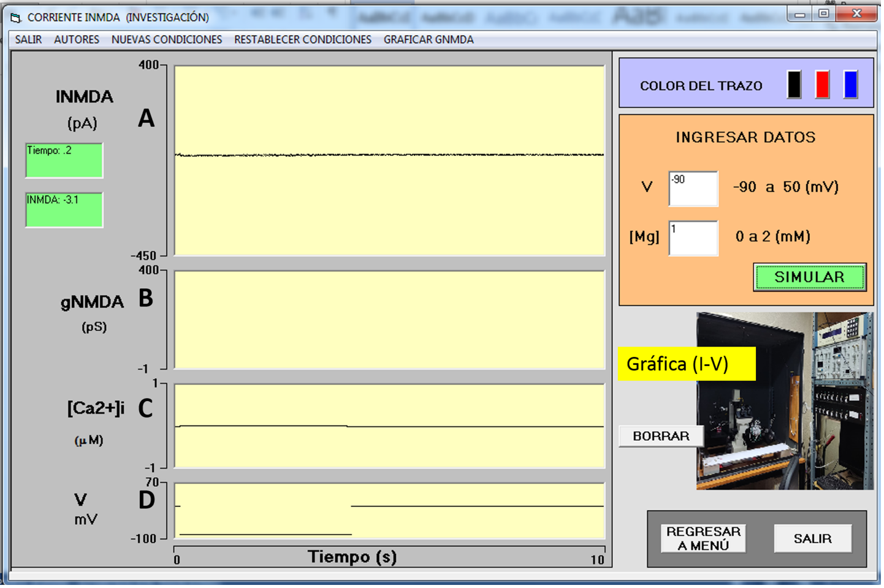Open the GRAFICAR GNMDA menu
884x588 pixels.
coord(429,40)
